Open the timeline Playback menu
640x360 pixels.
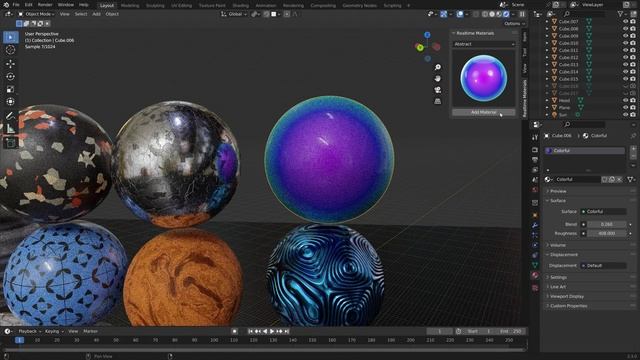(x=29, y=331)
